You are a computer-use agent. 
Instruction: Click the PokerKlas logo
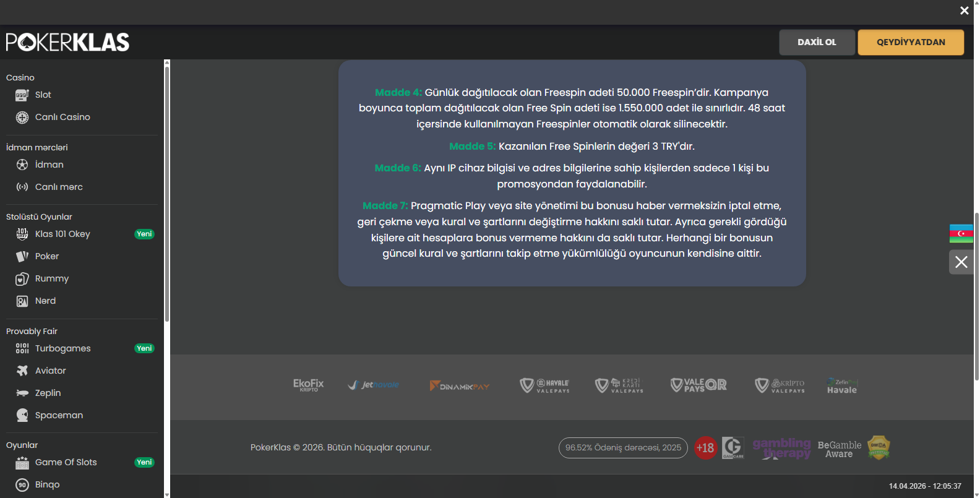tap(67, 42)
